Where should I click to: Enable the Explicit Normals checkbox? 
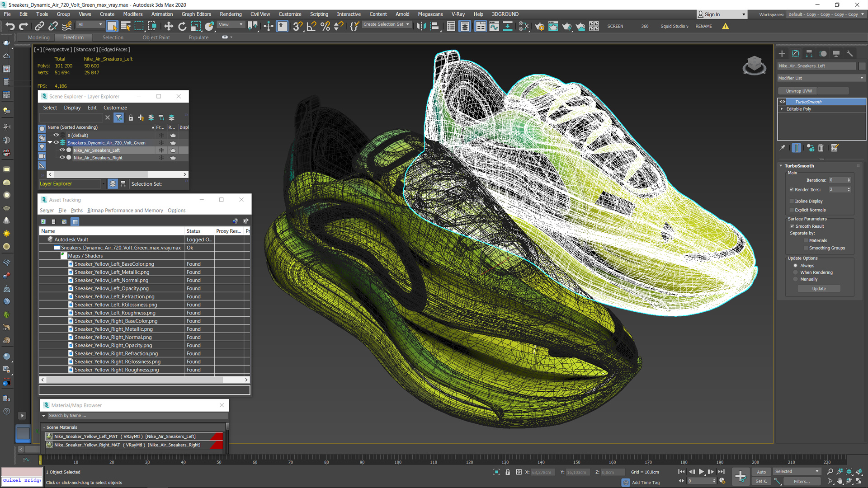click(792, 210)
